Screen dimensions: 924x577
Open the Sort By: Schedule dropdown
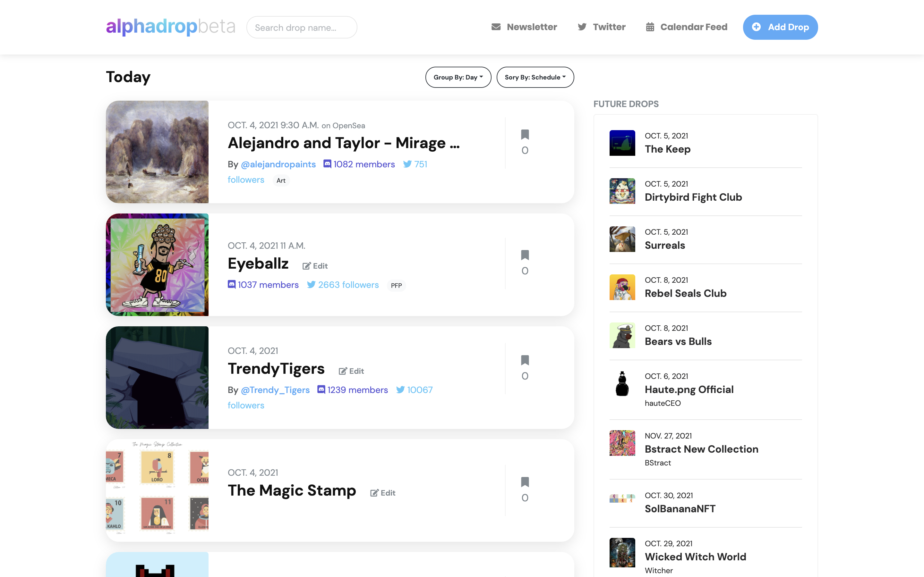pyautogui.click(x=535, y=77)
